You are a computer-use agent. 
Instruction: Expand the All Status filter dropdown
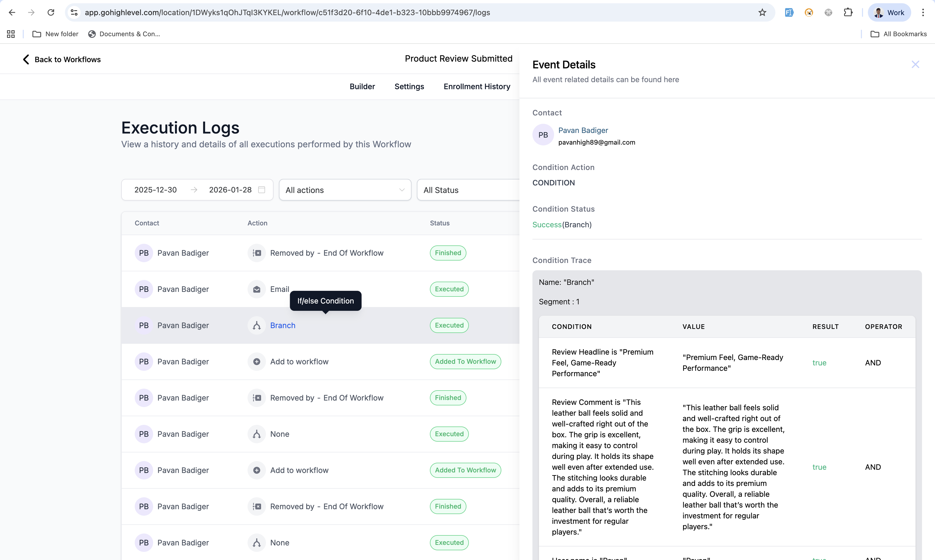[468, 190]
